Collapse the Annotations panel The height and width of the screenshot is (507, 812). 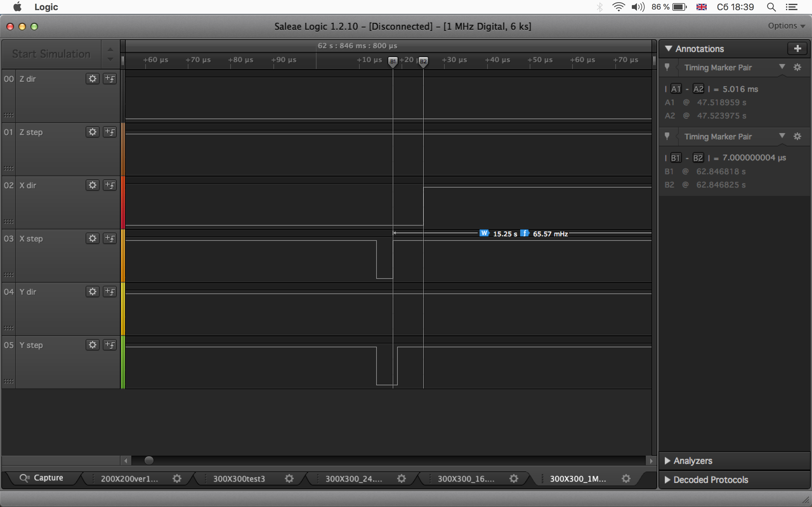click(x=668, y=48)
